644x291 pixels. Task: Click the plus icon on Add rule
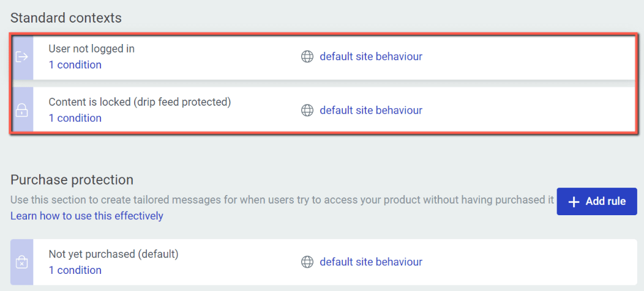click(574, 202)
